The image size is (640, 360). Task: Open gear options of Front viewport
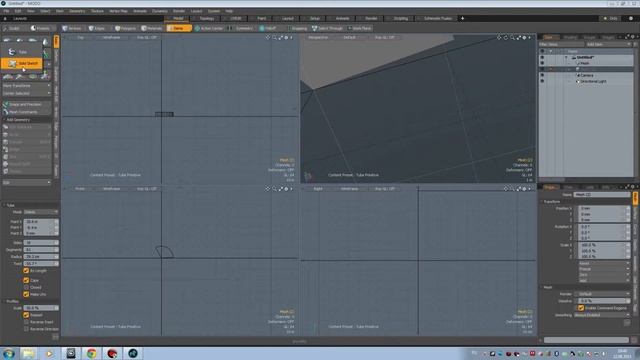[286, 189]
